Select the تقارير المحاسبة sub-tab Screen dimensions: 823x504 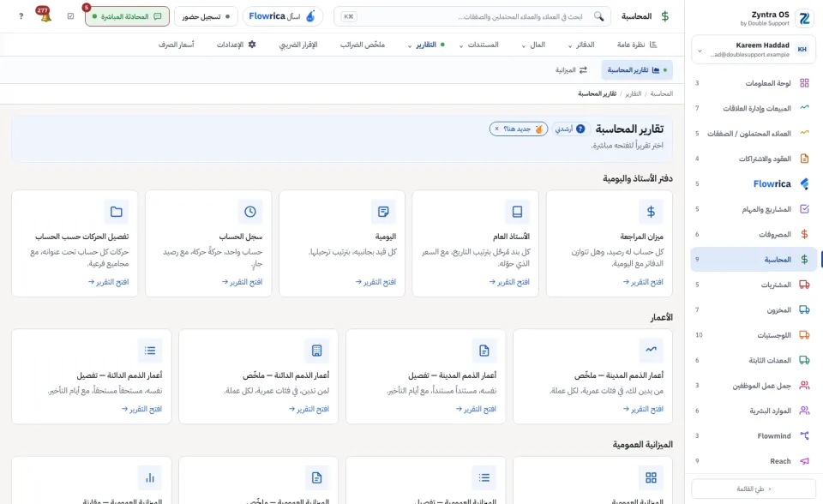(637, 69)
